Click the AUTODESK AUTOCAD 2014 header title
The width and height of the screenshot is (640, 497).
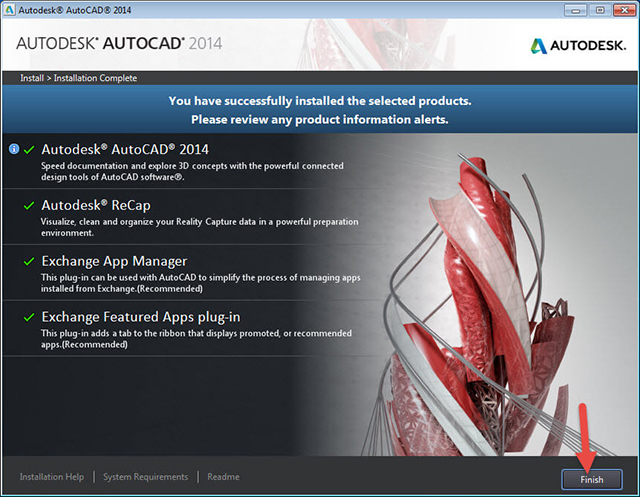[x=119, y=43]
